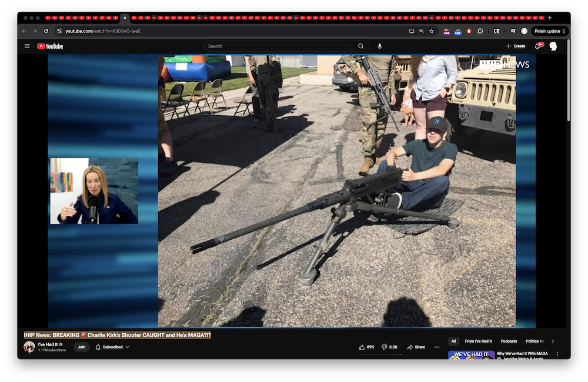Reload the page with the refresh icon
This screenshot has width=588, height=382.
(x=46, y=31)
